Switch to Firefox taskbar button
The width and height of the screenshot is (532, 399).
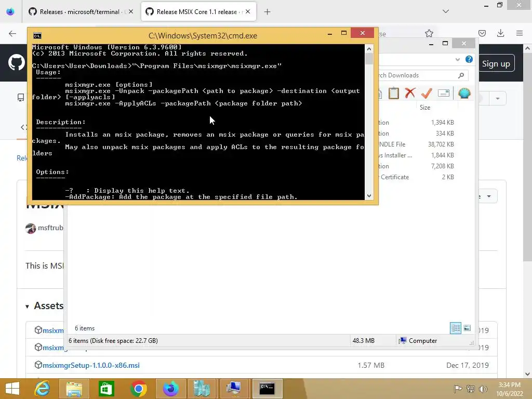click(170, 389)
